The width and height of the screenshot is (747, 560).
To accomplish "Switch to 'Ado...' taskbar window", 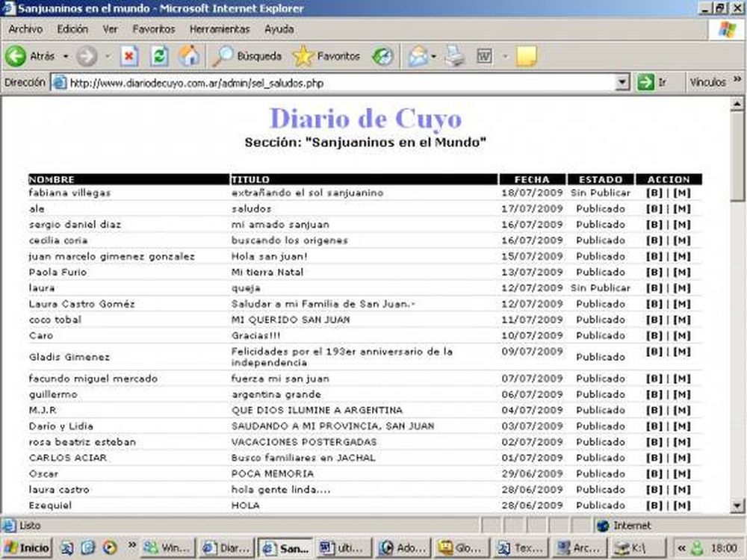I will point(403,547).
